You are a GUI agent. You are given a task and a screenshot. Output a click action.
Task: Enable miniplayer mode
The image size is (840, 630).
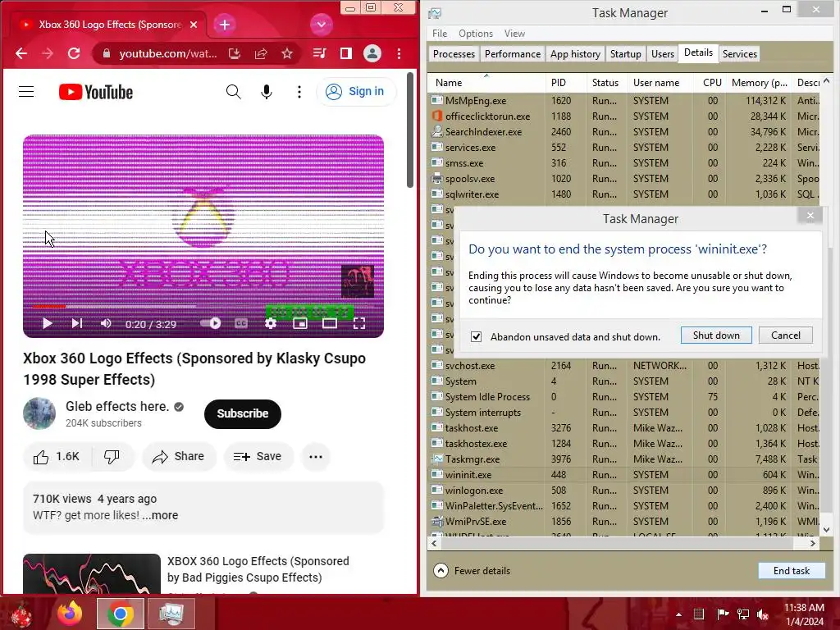[x=300, y=323]
